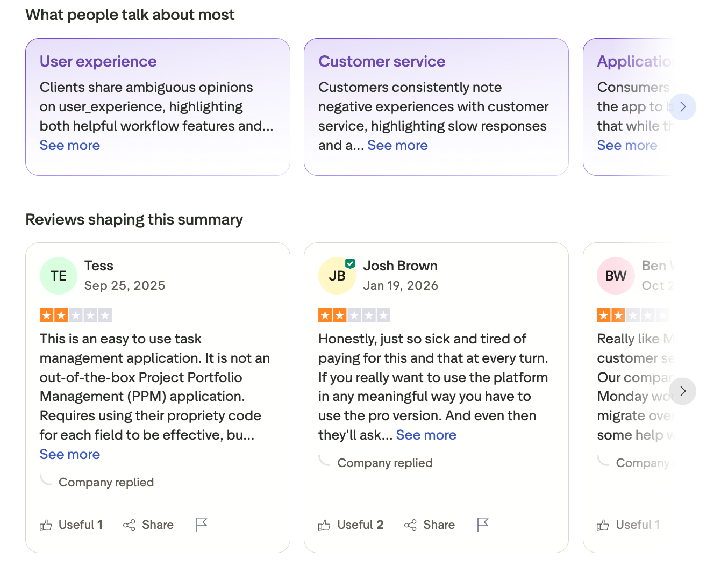Expand the User experience summary with See more
728x574 pixels.
(70, 146)
